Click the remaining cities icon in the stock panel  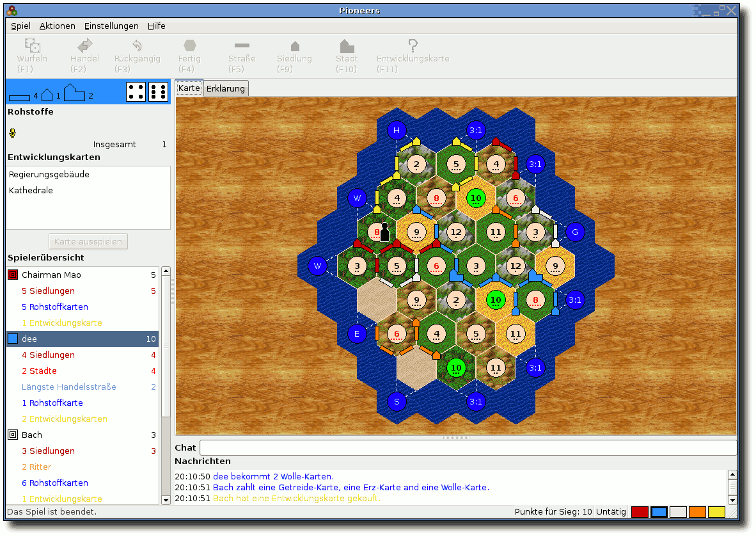(74, 92)
